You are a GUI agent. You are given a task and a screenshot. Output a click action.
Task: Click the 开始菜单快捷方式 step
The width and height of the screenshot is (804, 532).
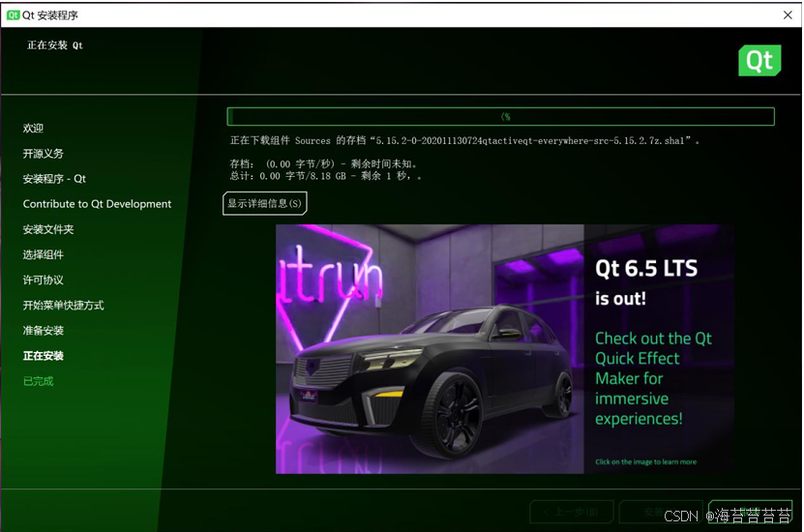pos(63,306)
